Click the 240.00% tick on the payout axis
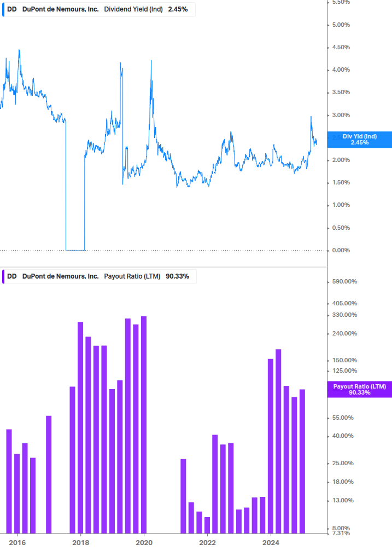This screenshot has width=392, height=550. pos(344,334)
